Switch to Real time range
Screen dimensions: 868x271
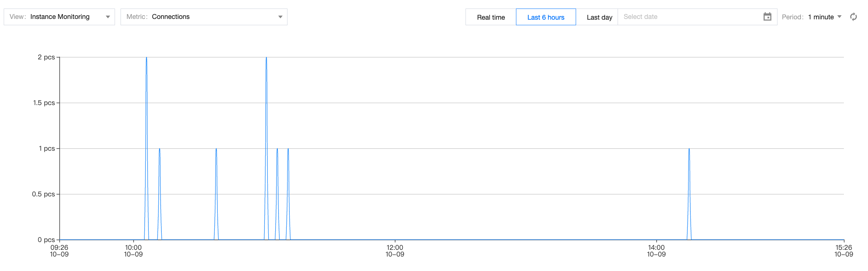point(490,17)
